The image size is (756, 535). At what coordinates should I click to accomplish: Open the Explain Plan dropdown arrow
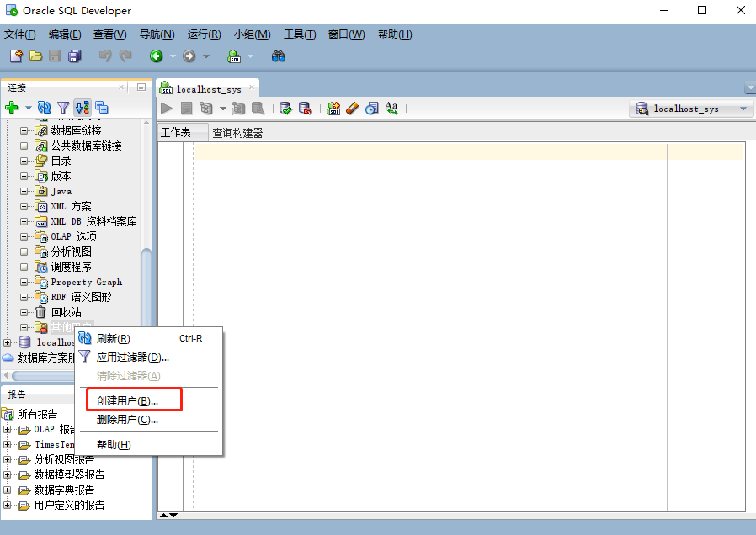point(223,109)
